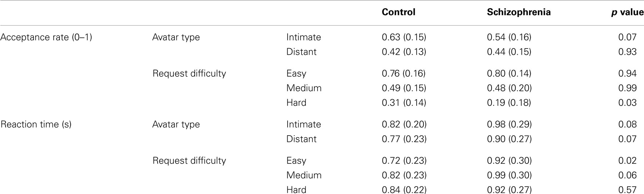The height and width of the screenshot is (194, 644).
Task: Select Request difficulty under Reaction time
Action: (x=189, y=161)
